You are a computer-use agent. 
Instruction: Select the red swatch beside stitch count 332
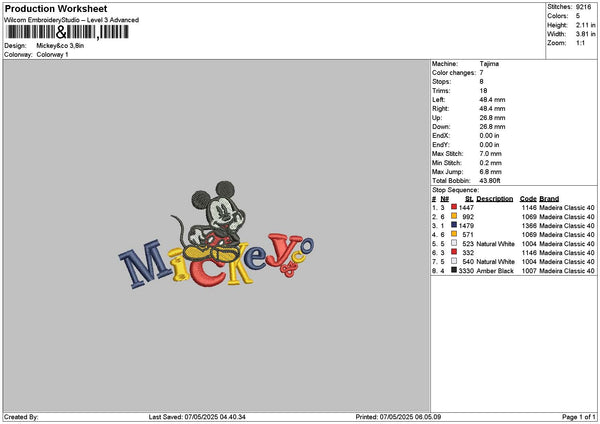click(x=454, y=252)
